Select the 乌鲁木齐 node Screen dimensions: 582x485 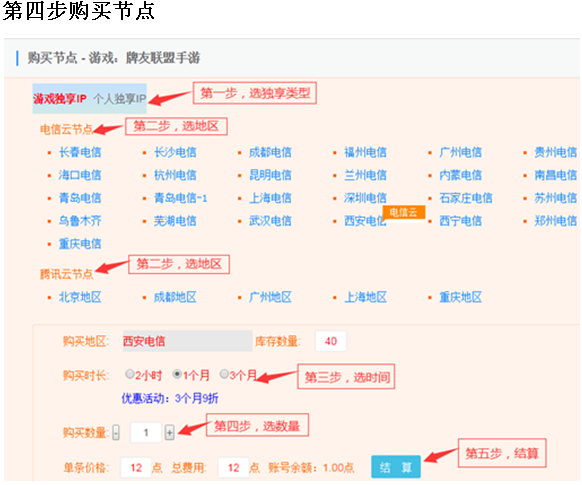[x=80, y=221]
